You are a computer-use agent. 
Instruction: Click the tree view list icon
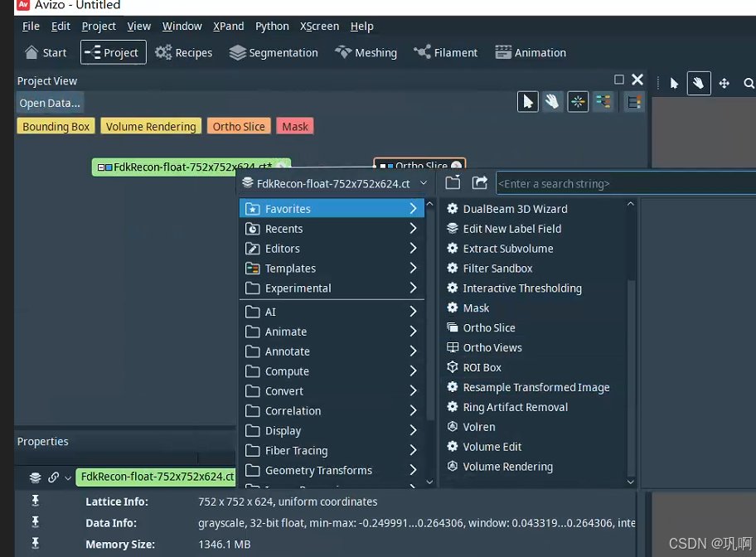633,102
